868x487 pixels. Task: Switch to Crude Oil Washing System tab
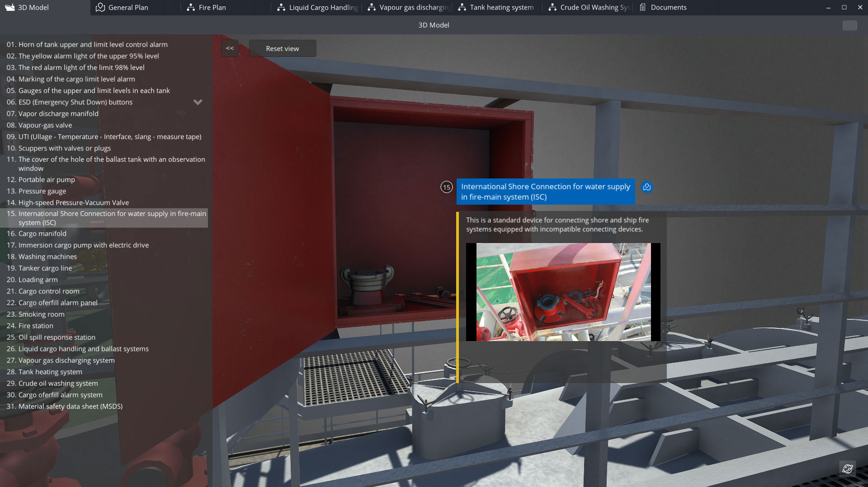[x=594, y=7]
